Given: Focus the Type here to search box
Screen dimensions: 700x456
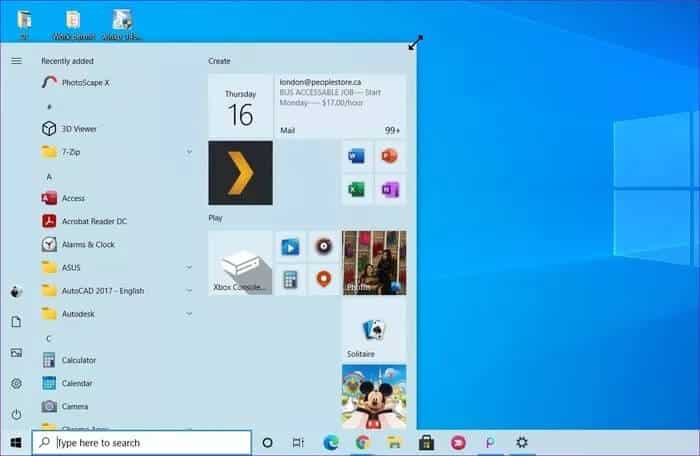Looking at the screenshot, I should pos(142,443).
